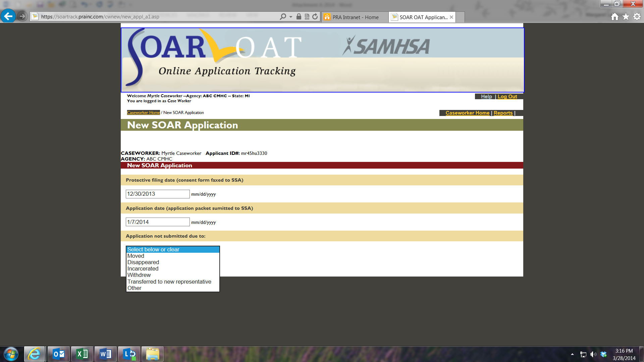Image resolution: width=644 pixels, height=362 pixels.
Task: Click the Caseworker Home breadcrumb link
Action: click(143, 113)
